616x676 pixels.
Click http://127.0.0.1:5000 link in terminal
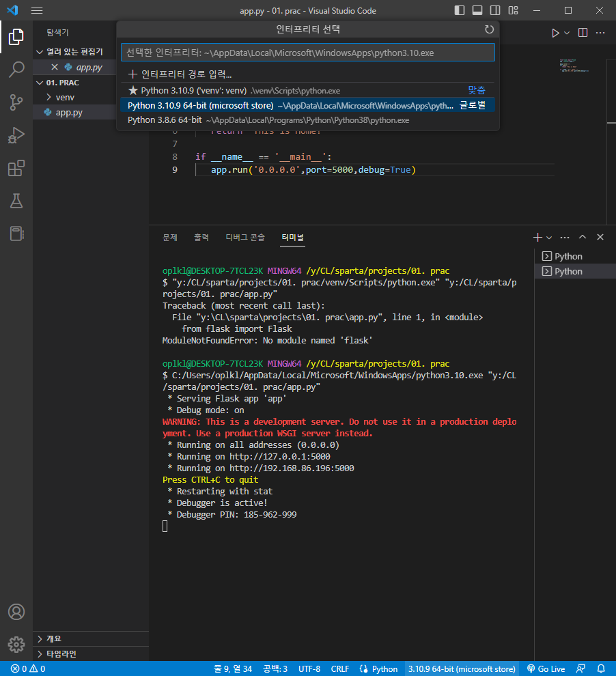(280, 456)
